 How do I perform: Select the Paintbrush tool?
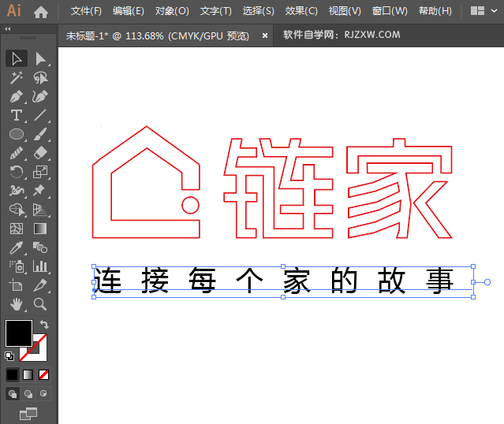coord(40,134)
